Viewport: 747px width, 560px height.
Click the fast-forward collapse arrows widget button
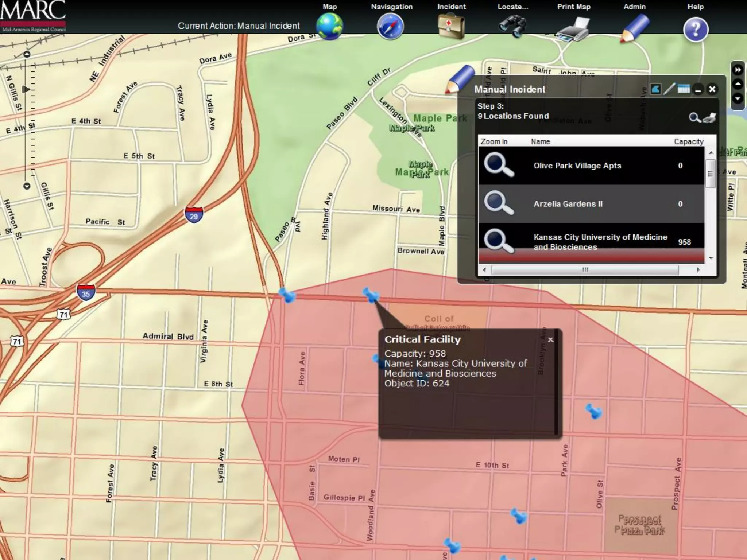[x=738, y=70]
